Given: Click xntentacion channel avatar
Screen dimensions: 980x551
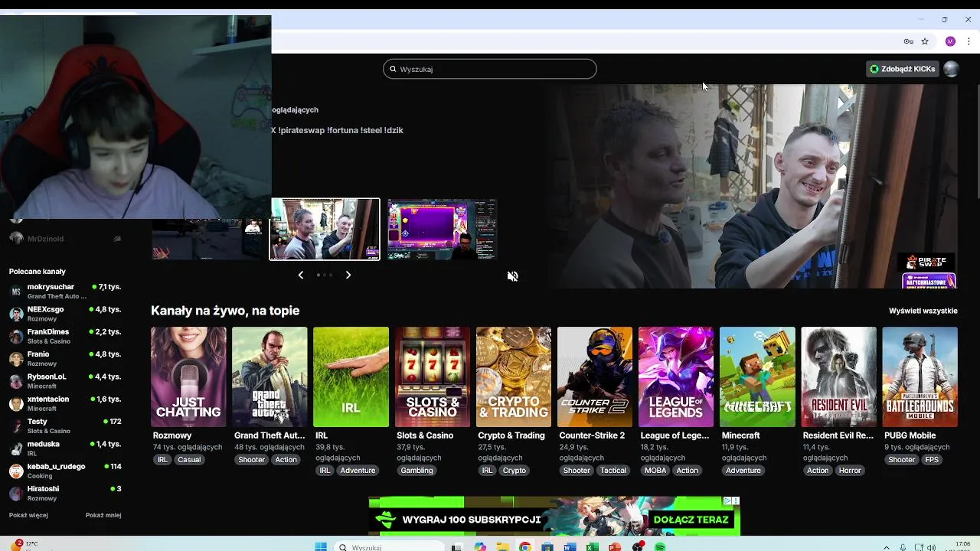Looking at the screenshot, I should 16,403.
